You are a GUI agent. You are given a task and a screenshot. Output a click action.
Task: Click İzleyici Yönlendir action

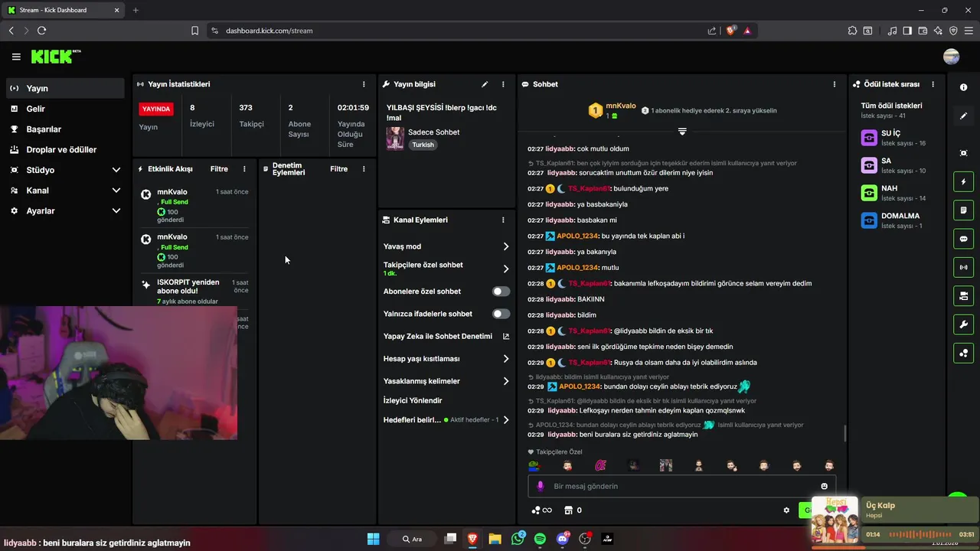[x=413, y=400]
